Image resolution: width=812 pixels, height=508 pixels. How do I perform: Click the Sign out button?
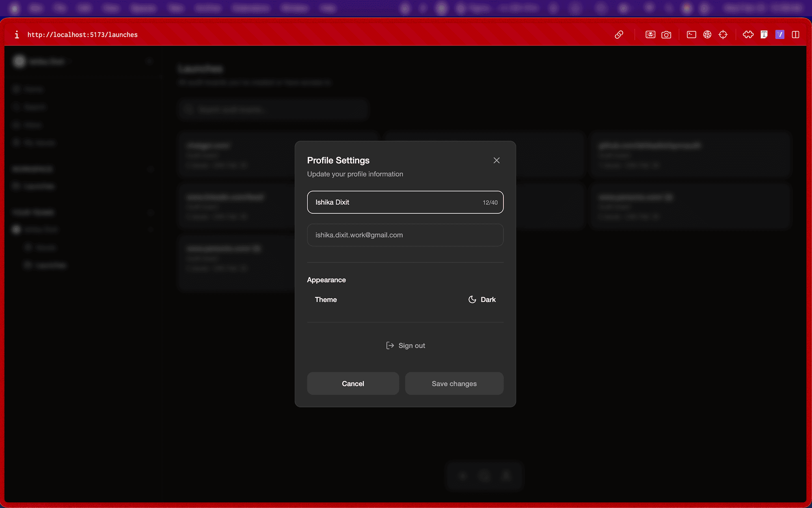pos(405,345)
